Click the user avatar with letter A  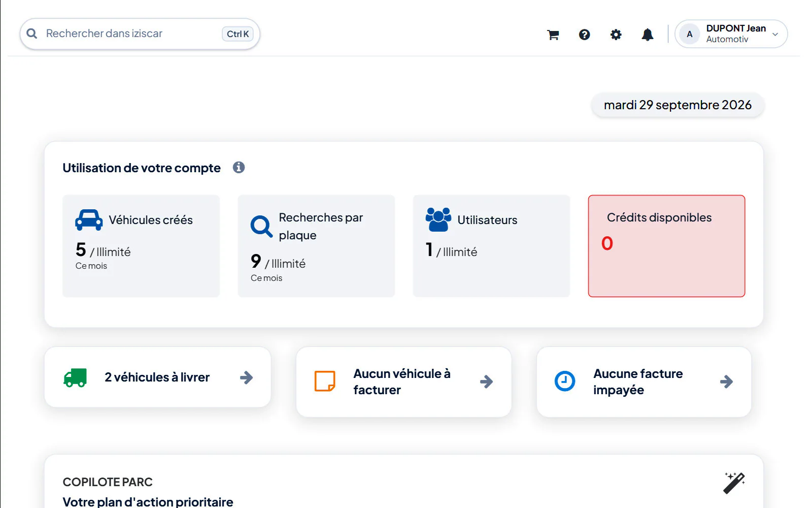point(690,34)
